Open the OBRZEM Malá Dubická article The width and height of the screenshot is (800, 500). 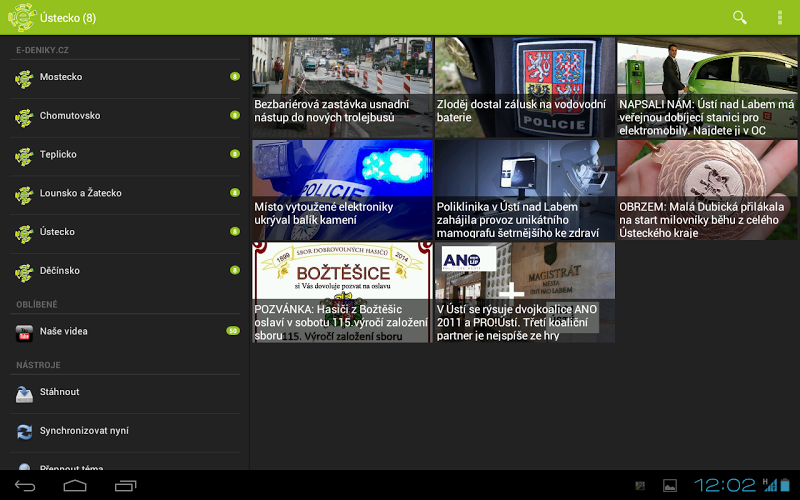point(707,190)
